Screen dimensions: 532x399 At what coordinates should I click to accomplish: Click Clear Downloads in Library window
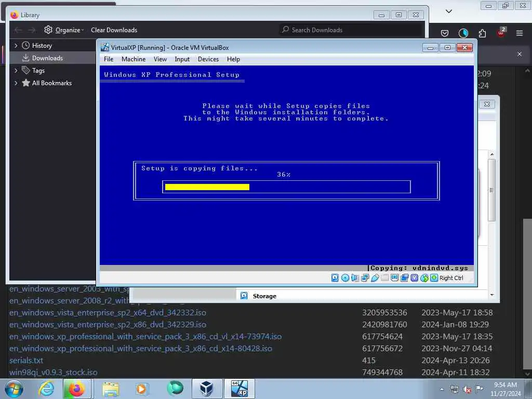pyautogui.click(x=114, y=30)
